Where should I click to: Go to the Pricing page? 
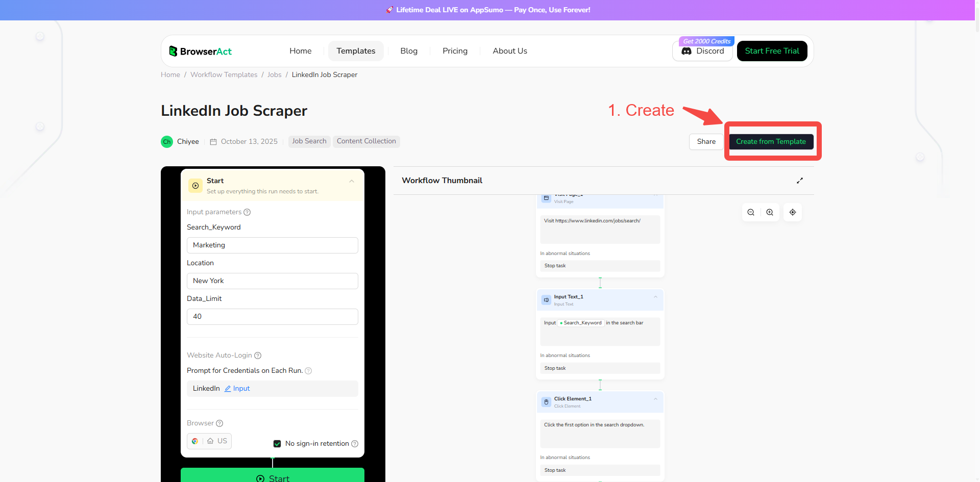455,51
